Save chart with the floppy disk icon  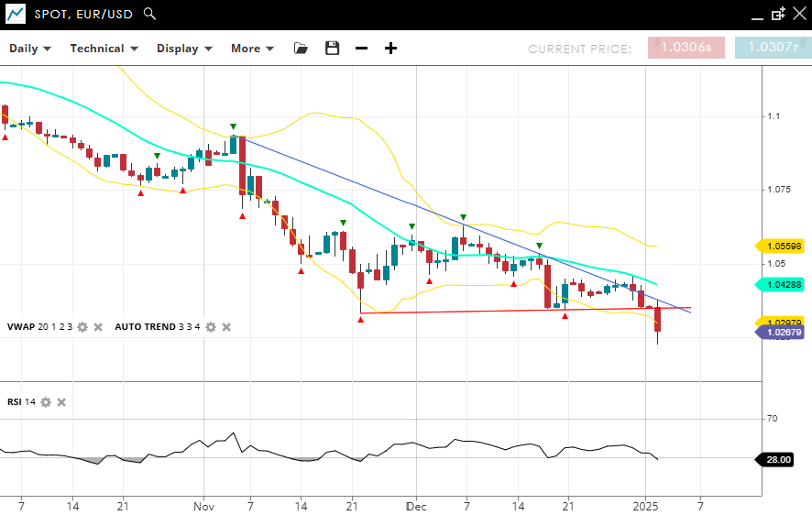(x=332, y=49)
